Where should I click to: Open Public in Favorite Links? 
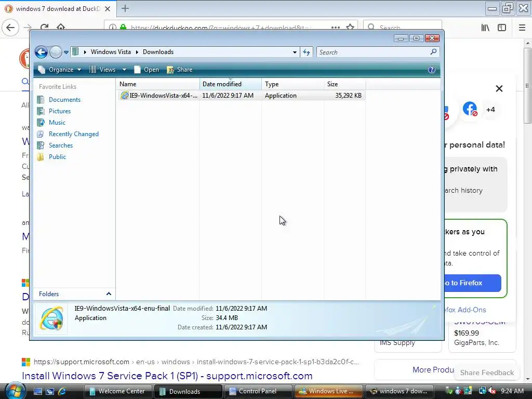(x=57, y=157)
